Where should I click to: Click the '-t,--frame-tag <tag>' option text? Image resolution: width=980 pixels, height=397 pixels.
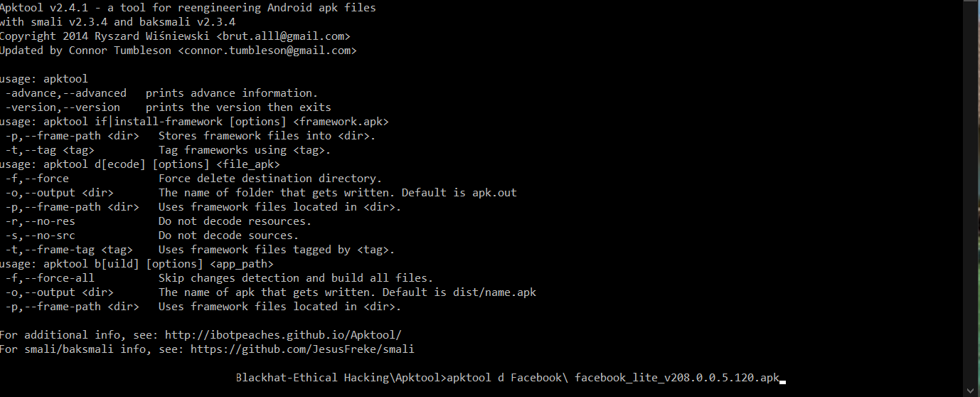point(69,250)
